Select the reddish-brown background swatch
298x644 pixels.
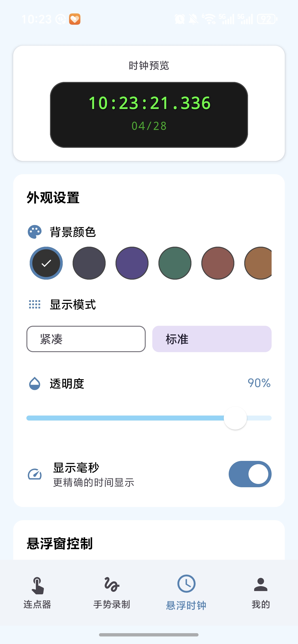218,263
